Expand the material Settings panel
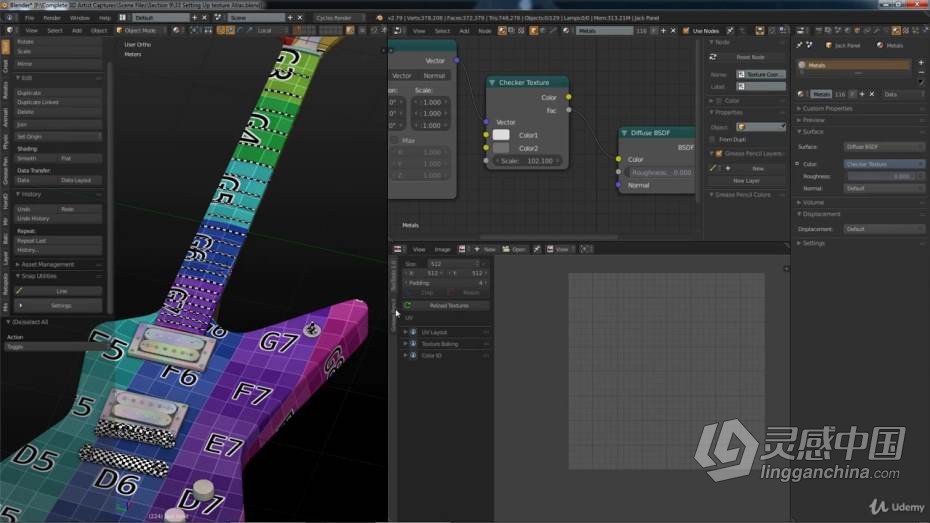930x523 pixels. pyautogui.click(x=813, y=243)
